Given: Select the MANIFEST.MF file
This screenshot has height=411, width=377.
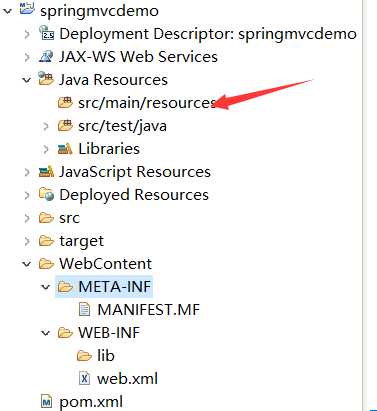Looking at the screenshot, I should pyautogui.click(x=149, y=310).
